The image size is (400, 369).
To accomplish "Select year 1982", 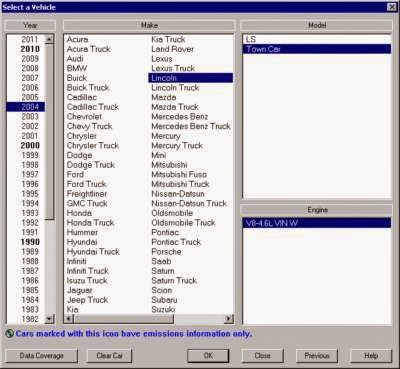I will pyautogui.click(x=30, y=319).
